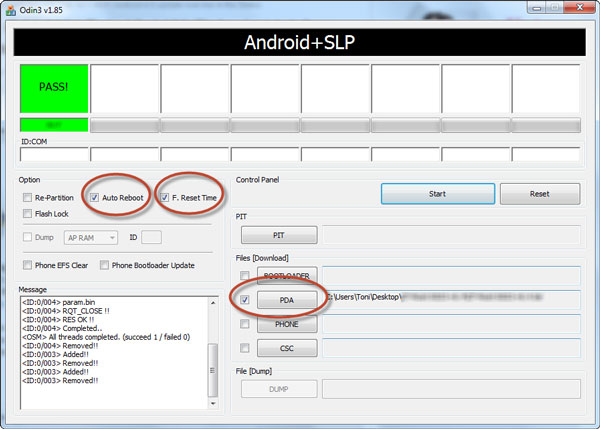Close the Odin3 window
The width and height of the screenshot is (600, 429).
point(578,8)
